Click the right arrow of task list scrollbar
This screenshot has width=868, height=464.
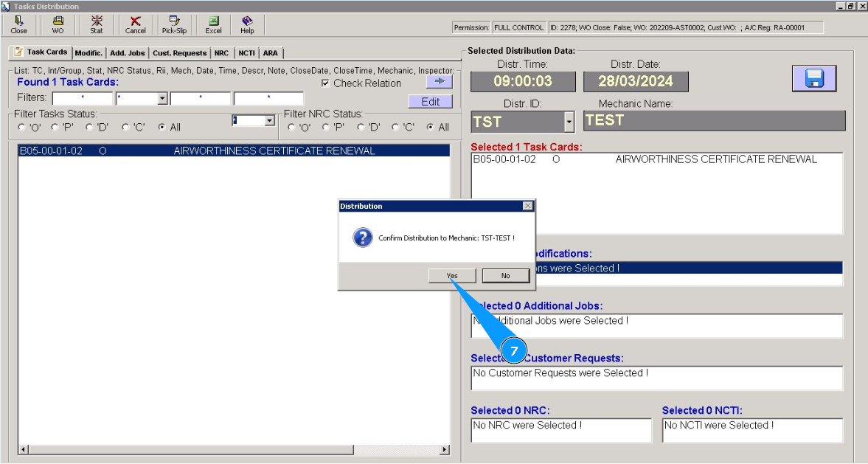[x=445, y=449]
